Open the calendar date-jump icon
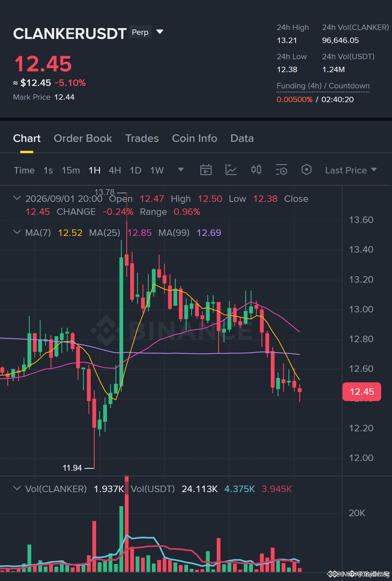Image resolution: width=392 pixels, height=581 pixels. click(206, 170)
